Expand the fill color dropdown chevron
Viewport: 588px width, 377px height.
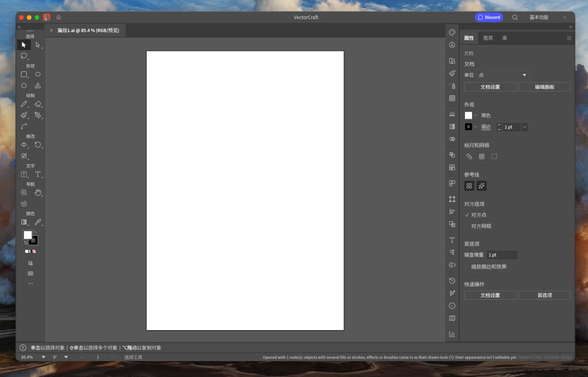[475, 115]
